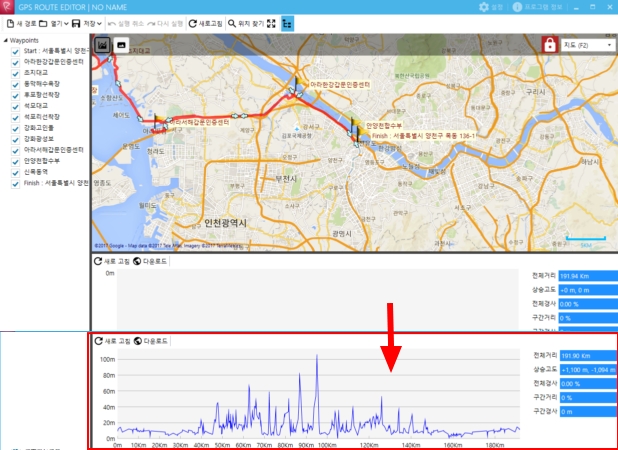Viewport: 618px width, 450px height.
Task: Click the +0 m, 0 m 상승고도 value
Action: [588, 290]
